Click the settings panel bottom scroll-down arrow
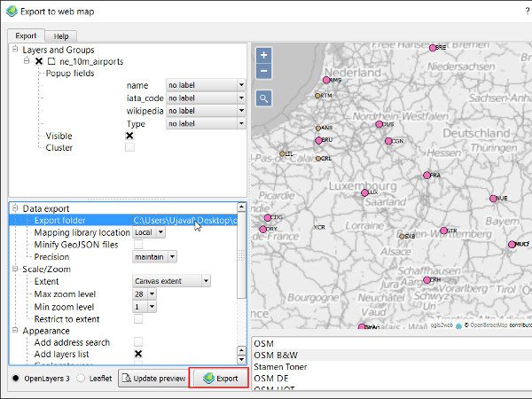The height and width of the screenshot is (399, 532). point(241,359)
